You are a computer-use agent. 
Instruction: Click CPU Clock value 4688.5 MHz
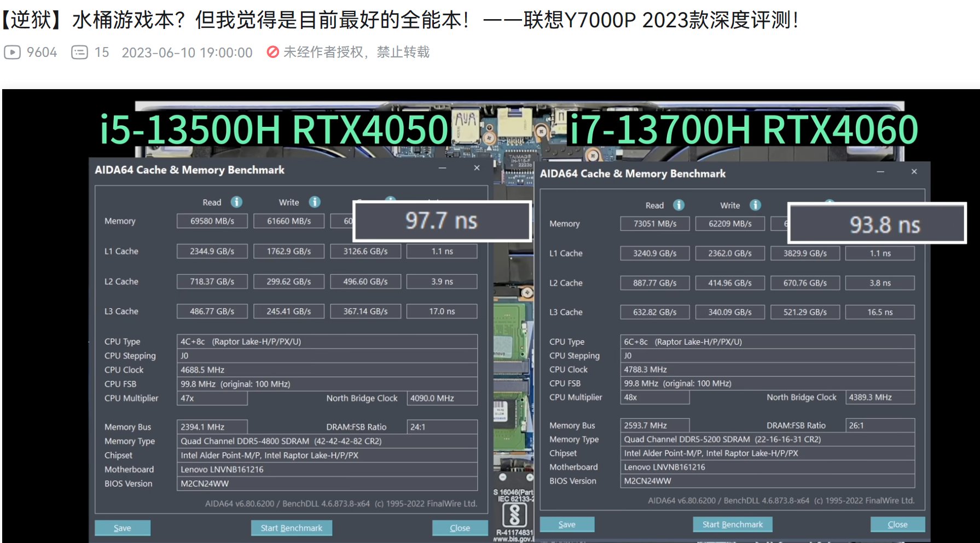coord(327,370)
